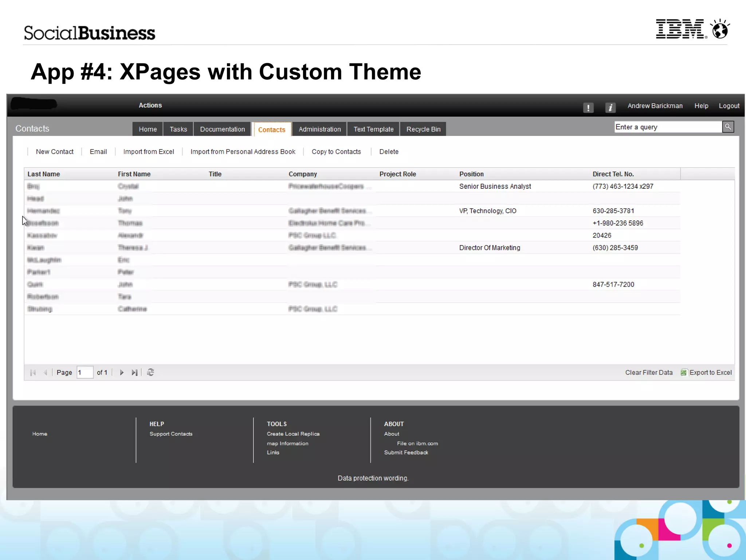The height and width of the screenshot is (560, 746).
Task: Select the Contacts tab
Action: [x=272, y=129]
